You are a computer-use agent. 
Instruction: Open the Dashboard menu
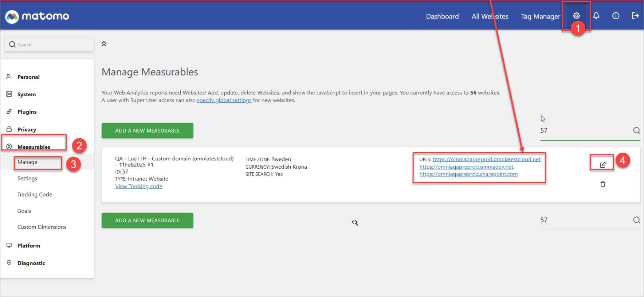click(443, 16)
